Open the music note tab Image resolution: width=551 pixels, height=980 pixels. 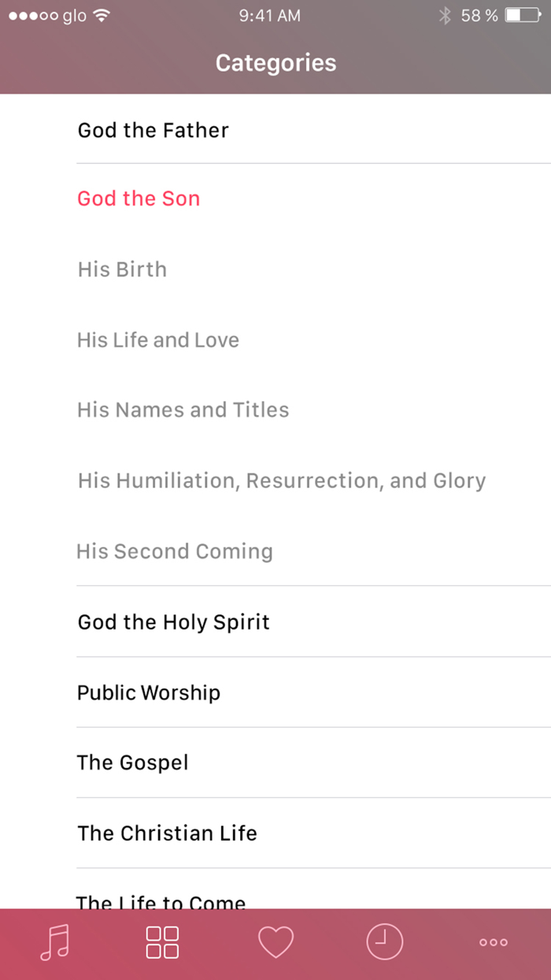click(x=54, y=942)
